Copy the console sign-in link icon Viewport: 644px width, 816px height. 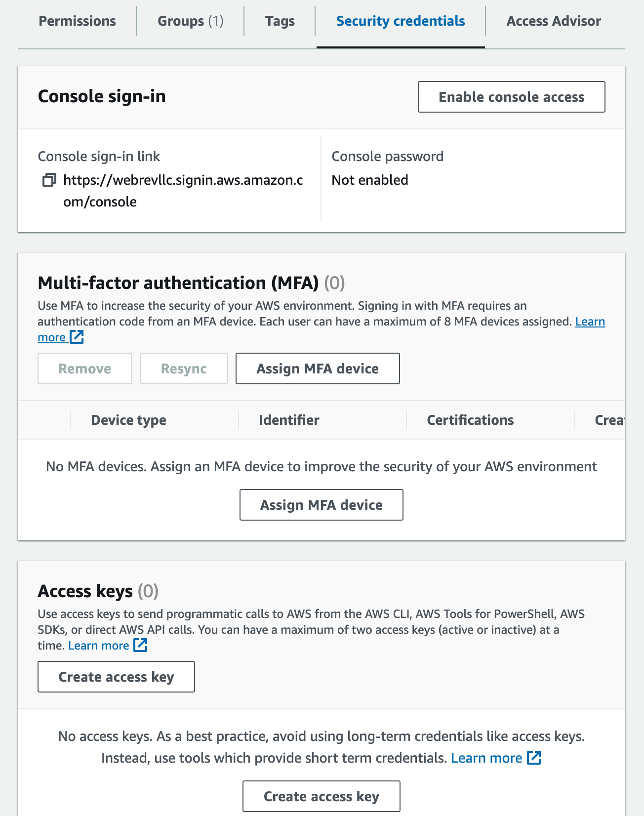(49, 180)
